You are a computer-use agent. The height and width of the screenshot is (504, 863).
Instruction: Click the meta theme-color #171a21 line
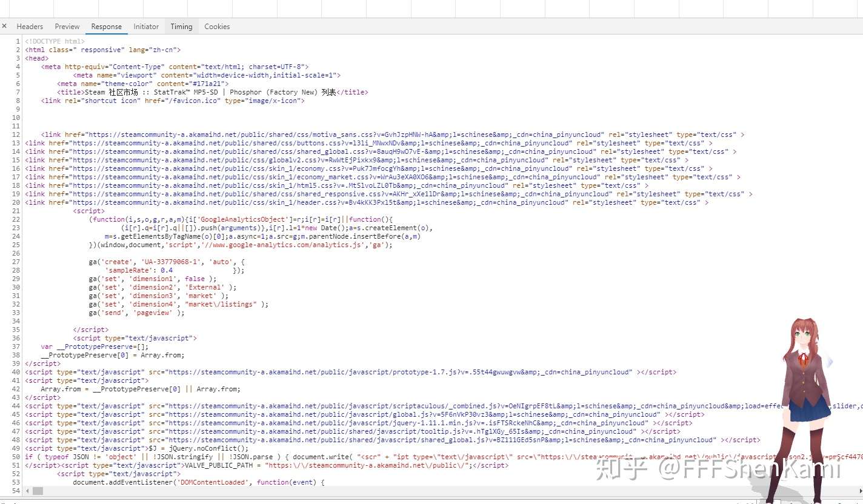[x=143, y=84]
